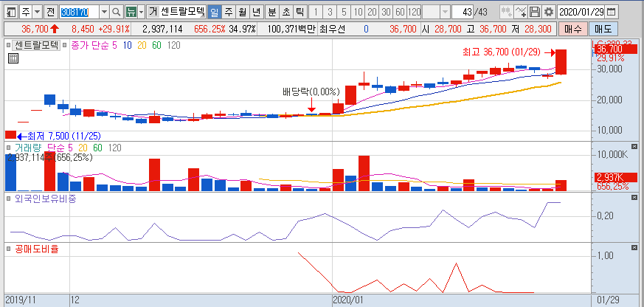Select the 60 interval button
This screenshot has height=307, width=644.
point(400,13)
